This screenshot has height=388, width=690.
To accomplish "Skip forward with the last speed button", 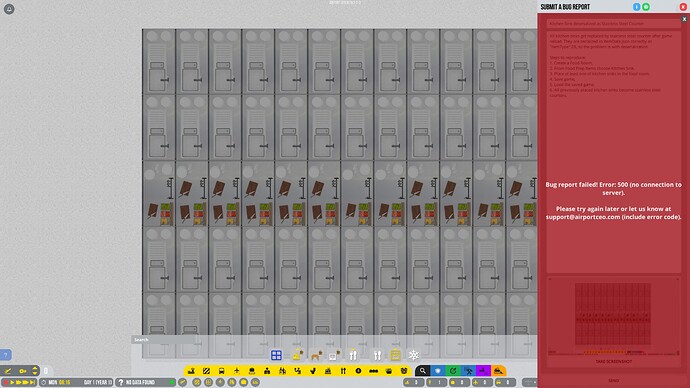I will [x=32, y=382].
